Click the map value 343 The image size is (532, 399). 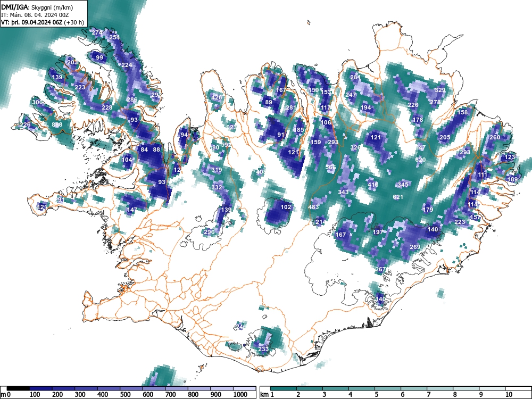[x=343, y=192]
